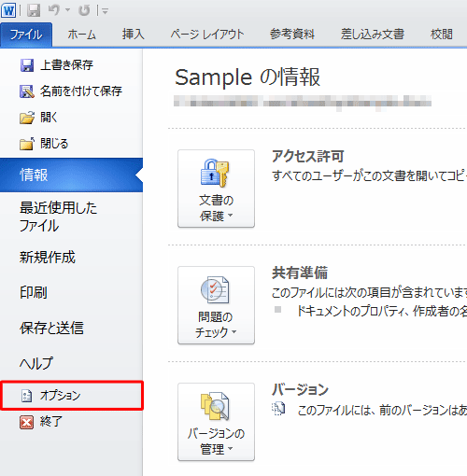Image resolution: width=467 pixels, height=476 pixels.
Task: Switch to the 差し込み文書 tab
Action: point(373,35)
